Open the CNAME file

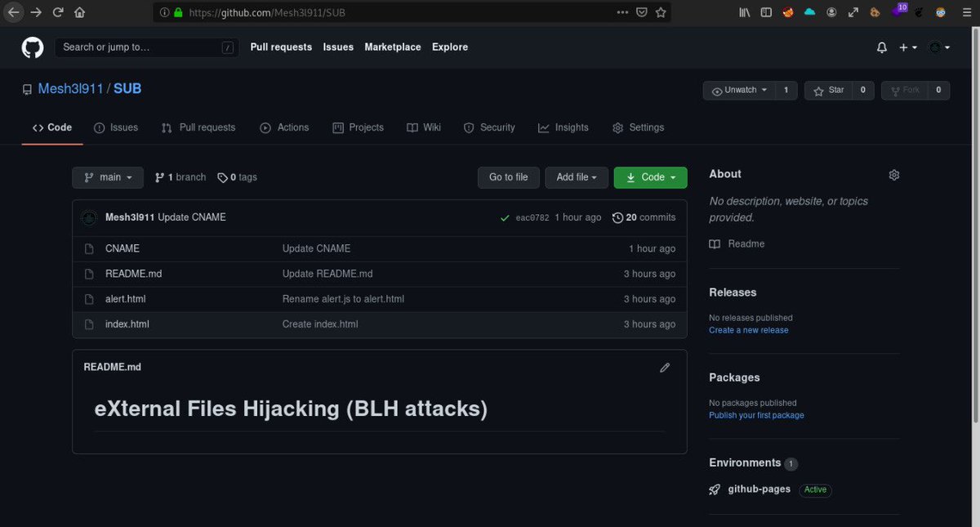(x=122, y=248)
